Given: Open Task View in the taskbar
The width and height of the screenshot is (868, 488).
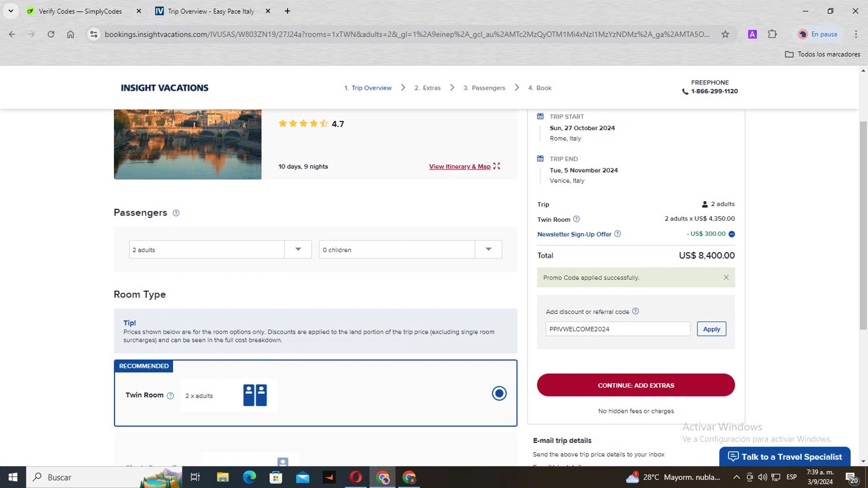Looking at the screenshot, I should 195,477.
